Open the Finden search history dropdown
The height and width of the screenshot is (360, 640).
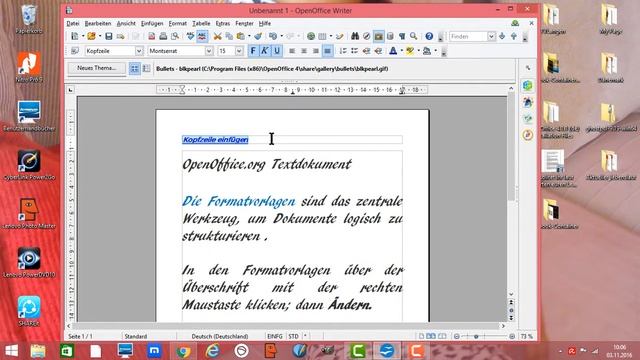pos(491,37)
